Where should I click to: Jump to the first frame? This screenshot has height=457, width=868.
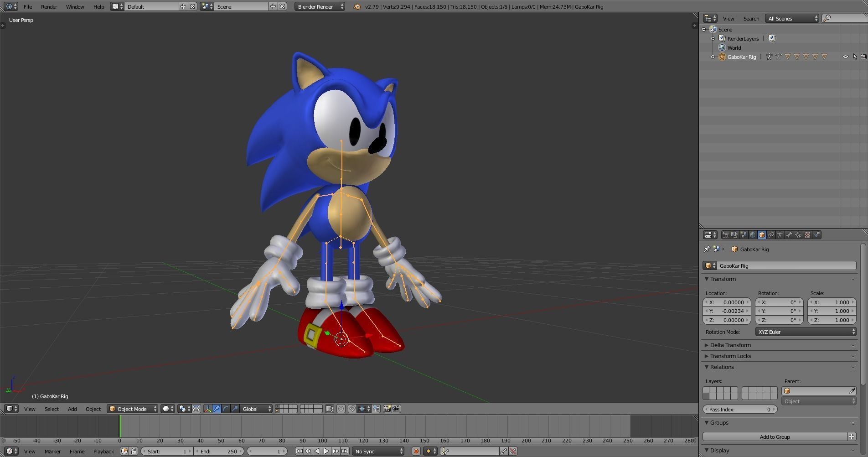pyautogui.click(x=299, y=451)
